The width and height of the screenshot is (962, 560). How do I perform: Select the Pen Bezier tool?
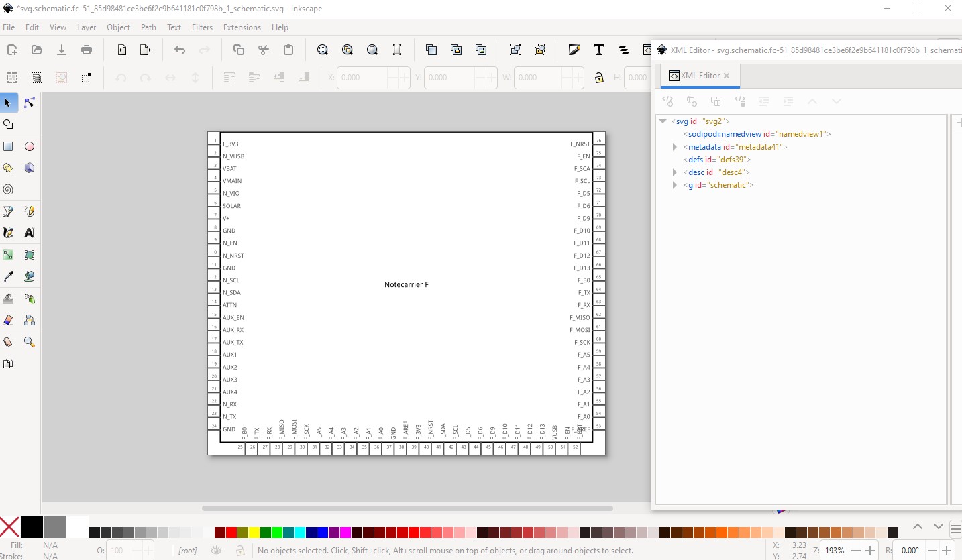(x=8, y=211)
